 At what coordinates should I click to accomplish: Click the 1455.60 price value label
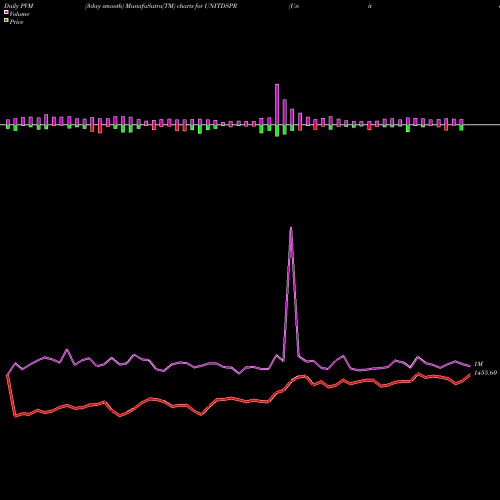(x=485, y=373)
